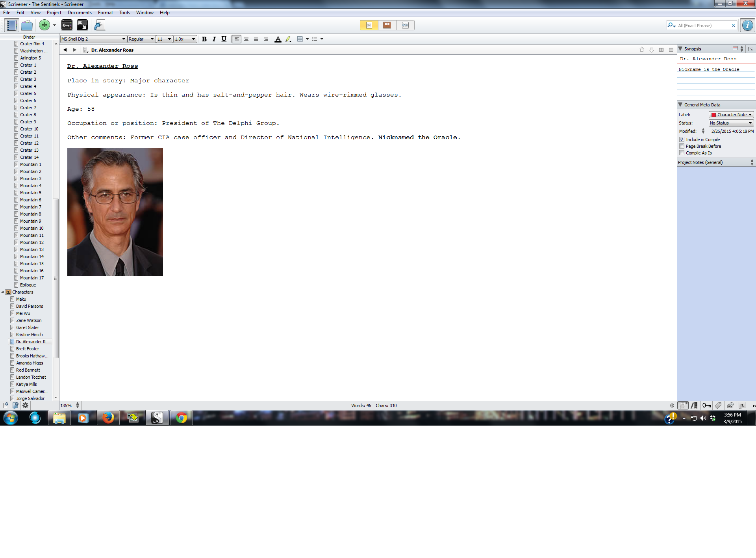Insert a table using table icon

point(300,39)
